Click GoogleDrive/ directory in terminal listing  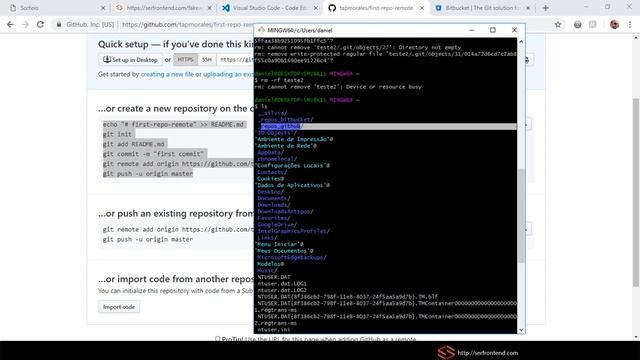[277, 224]
